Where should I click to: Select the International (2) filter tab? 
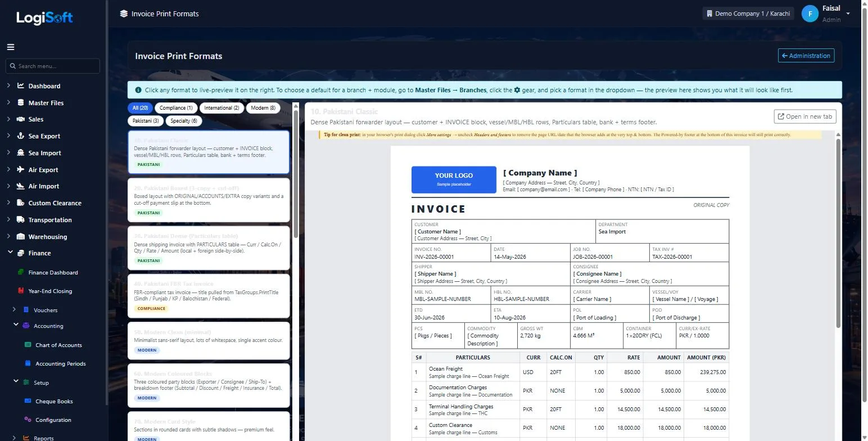(x=221, y=108)
